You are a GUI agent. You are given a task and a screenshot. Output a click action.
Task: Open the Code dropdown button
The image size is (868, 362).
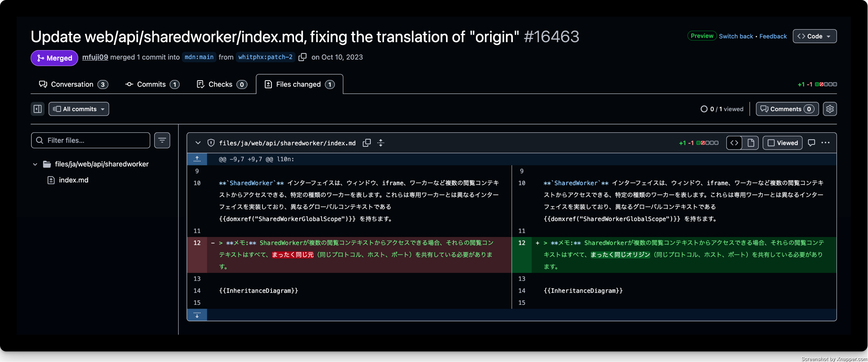814,36
